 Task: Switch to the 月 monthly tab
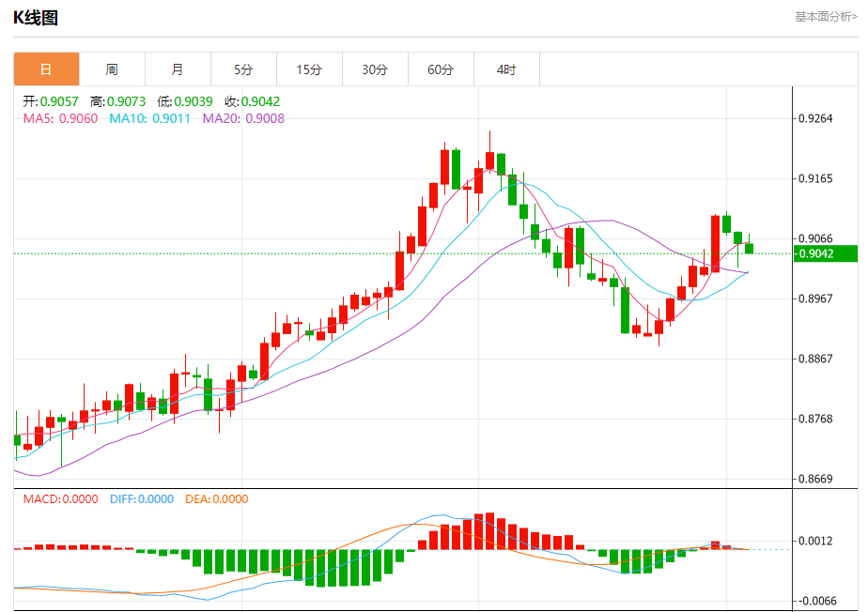point(178,69)
